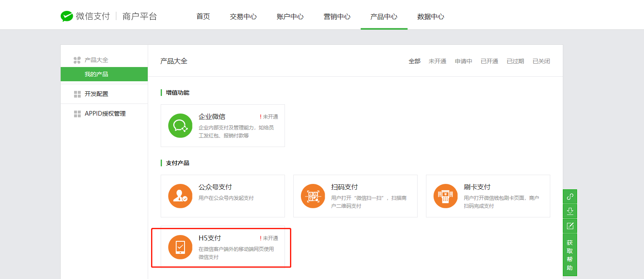Filter products by 已开通
The width and height of the screenshot is (644, 279).
coord(490,61)
